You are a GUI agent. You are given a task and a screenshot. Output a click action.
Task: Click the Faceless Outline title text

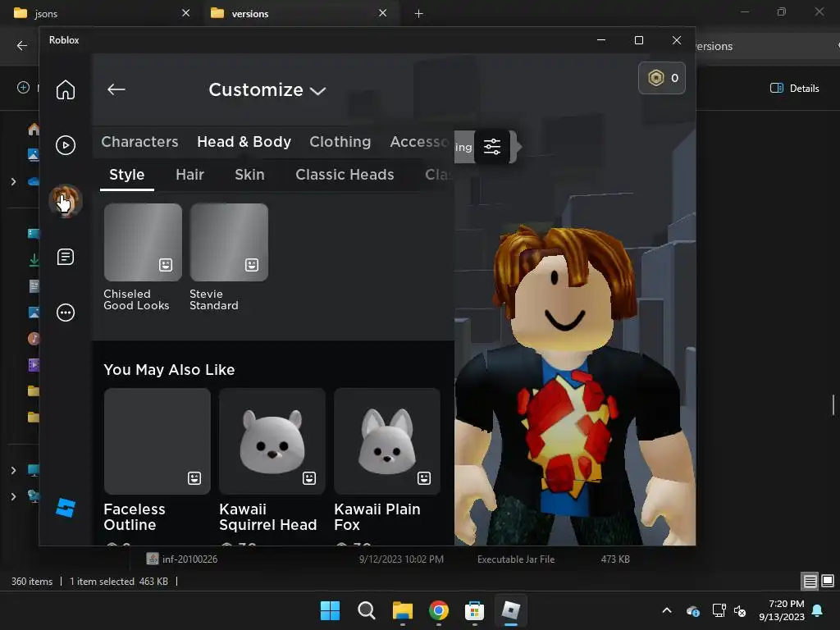point(135,517)
